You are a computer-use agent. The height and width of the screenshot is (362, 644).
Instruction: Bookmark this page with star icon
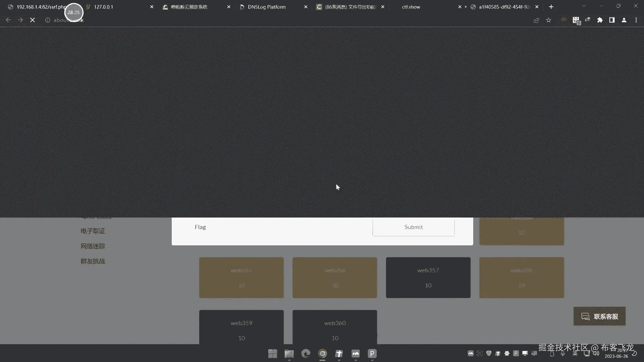point(548,20)
